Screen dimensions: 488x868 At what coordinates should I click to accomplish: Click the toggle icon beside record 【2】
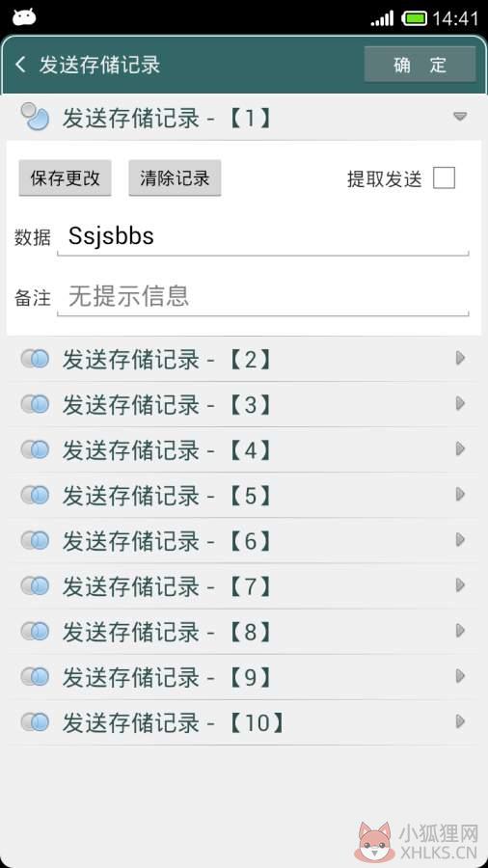pos(35,359)
